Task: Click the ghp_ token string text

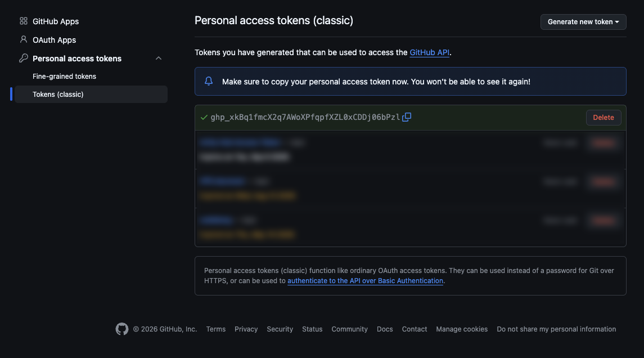Action: click(305, 117)
